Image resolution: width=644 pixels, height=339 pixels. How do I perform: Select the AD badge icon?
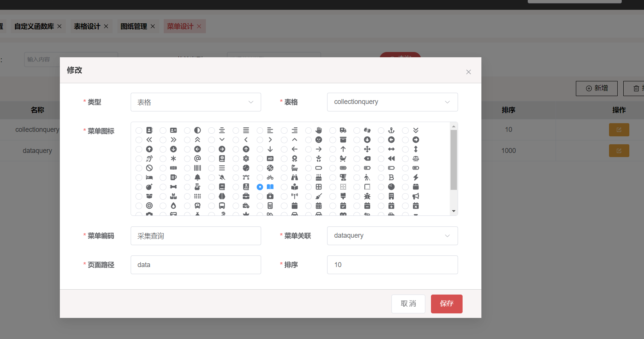point(270,159)
